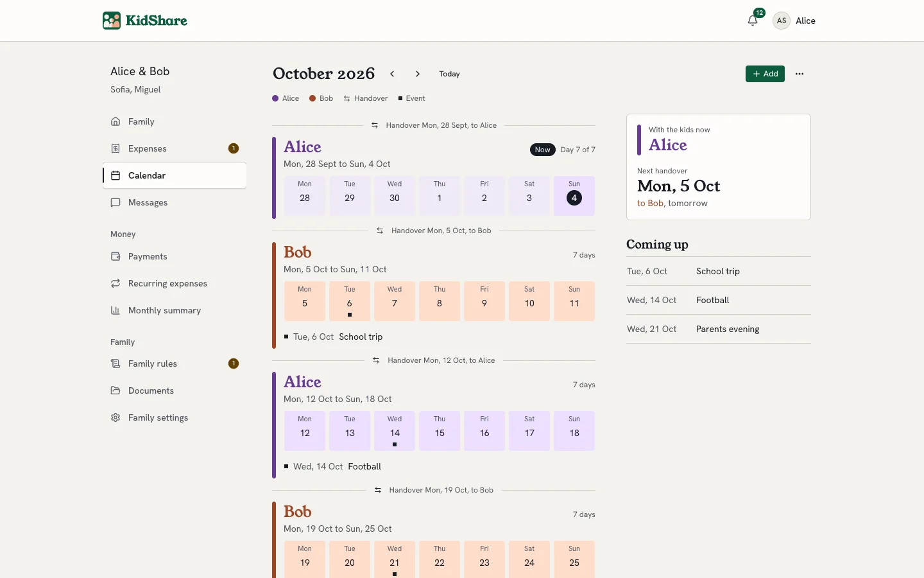Open the Expenses page

point(175,148)
